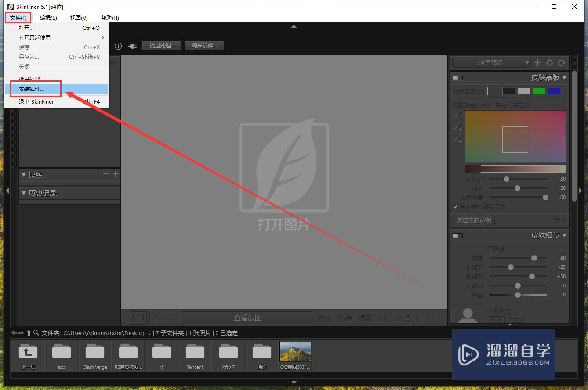Select the add-to-selection eyedropper with plus
The image size is (588, 390).
click(457, 127)
